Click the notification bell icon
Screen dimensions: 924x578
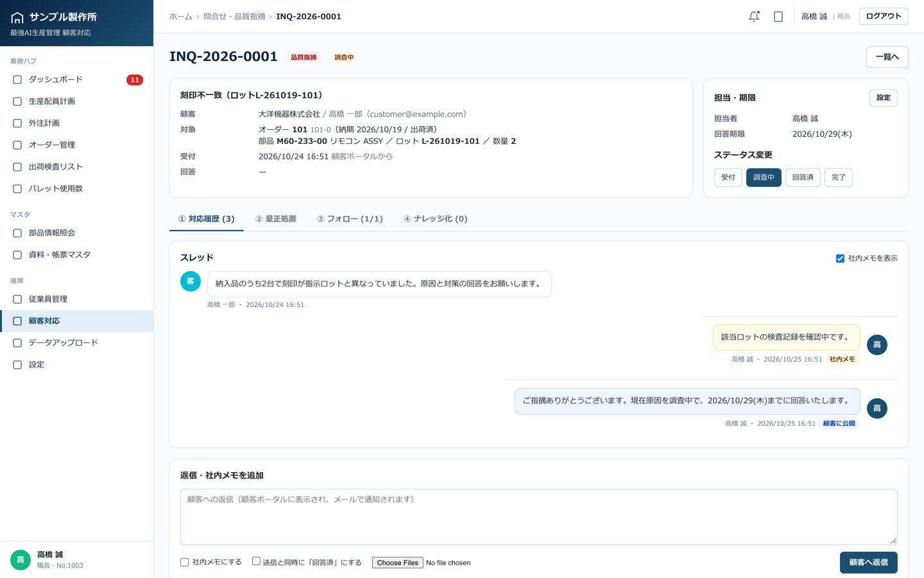pyautogui.click(x=754, y=17)
